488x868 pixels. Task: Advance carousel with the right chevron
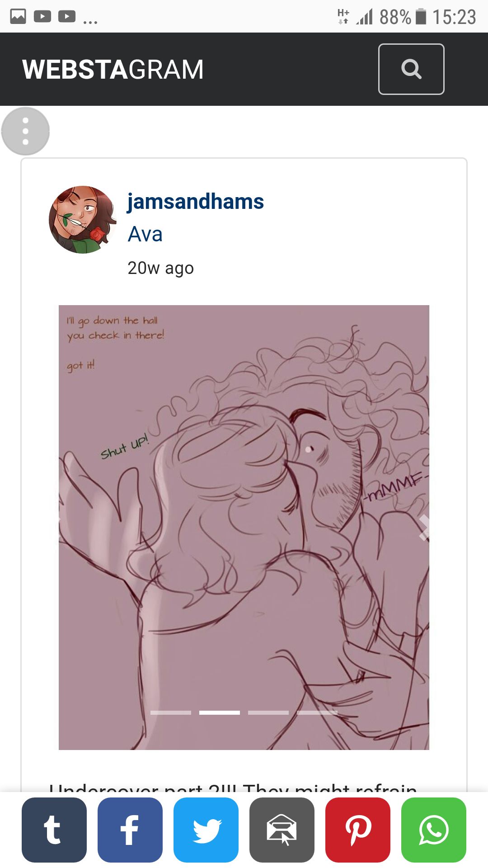pyautogui.click(x=423, y=528)
